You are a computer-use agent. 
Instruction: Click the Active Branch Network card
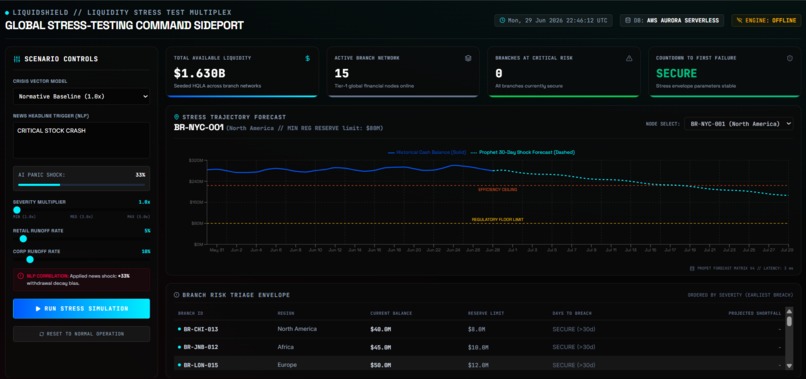403,72
